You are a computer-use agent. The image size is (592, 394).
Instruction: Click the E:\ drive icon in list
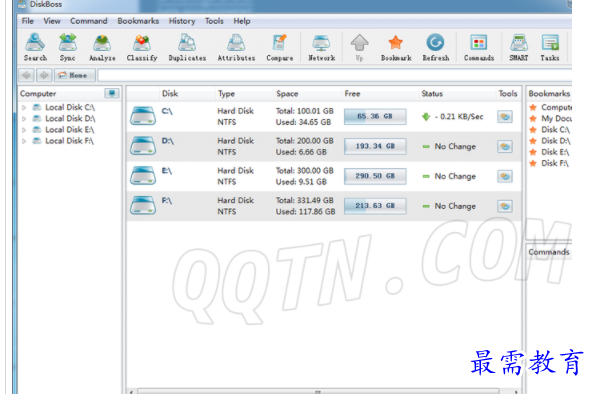point(143,175)
